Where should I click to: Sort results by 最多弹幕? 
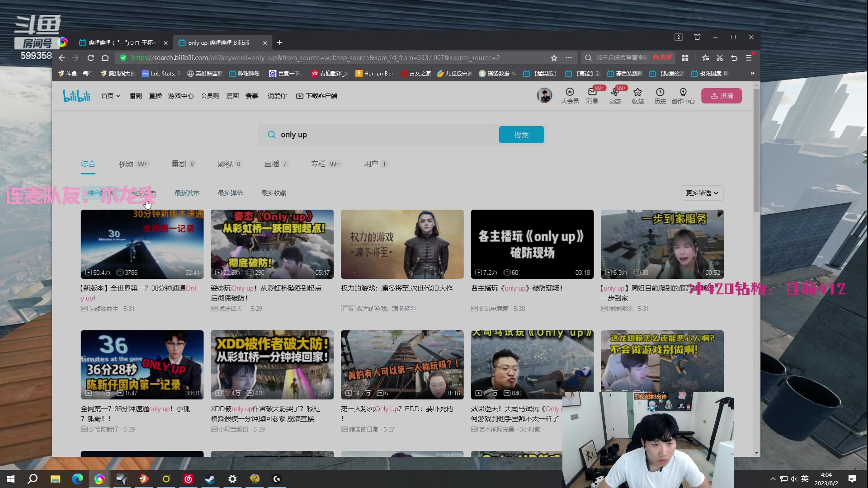(x=230, y=193)
